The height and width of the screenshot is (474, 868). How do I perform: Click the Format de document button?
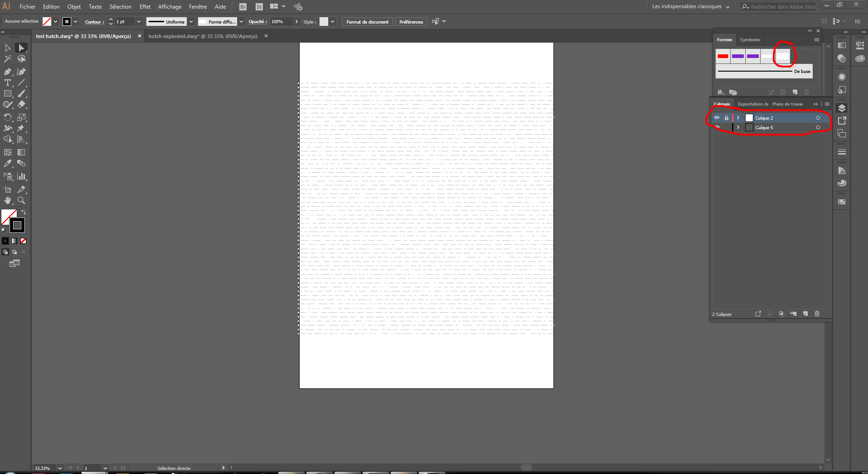pyautogui.click(x=367, y=21)
